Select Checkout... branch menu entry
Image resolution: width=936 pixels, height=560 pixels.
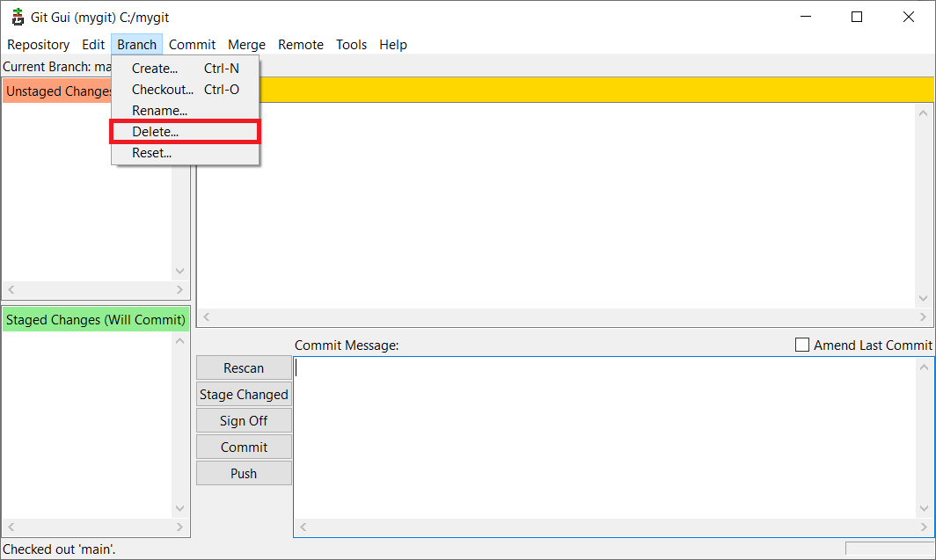(162, 90)
